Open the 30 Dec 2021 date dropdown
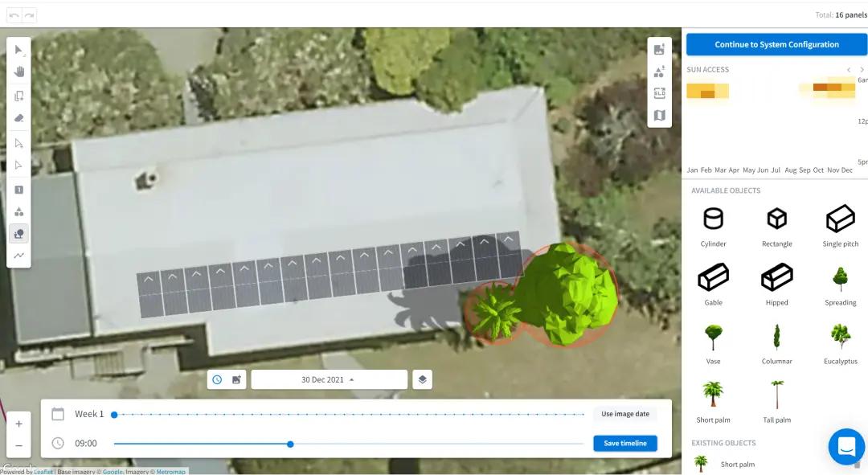Image resolution: width=868 pixels, height=475 pixels. (x=330, y=380)
